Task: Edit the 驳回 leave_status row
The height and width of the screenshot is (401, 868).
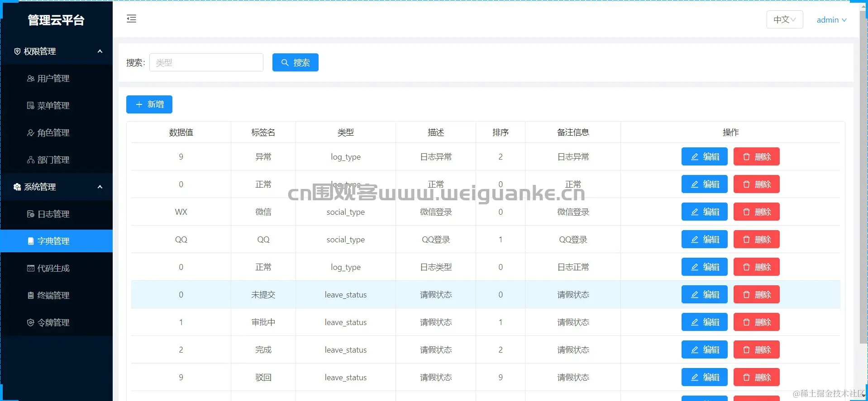Action: (704, 377)
